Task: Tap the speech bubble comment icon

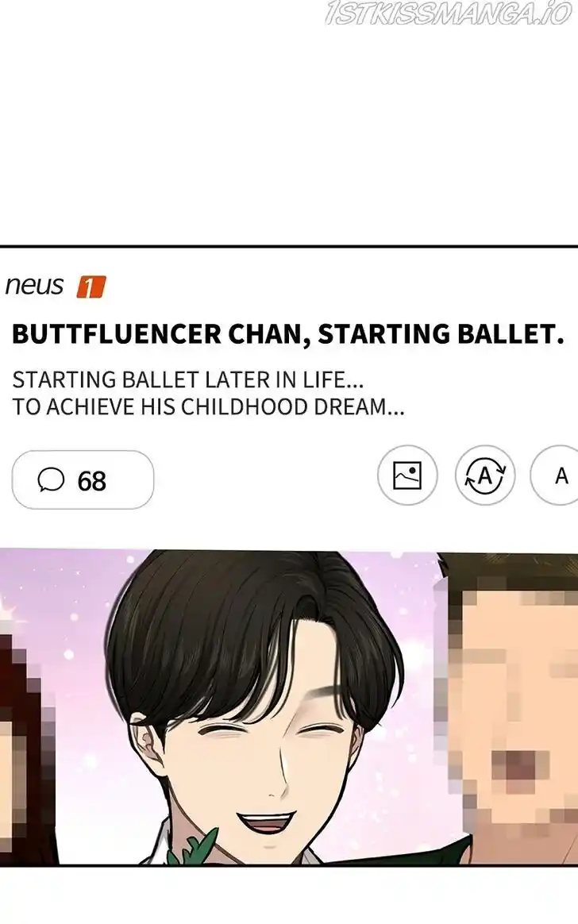Action: [x=52, y=479]
